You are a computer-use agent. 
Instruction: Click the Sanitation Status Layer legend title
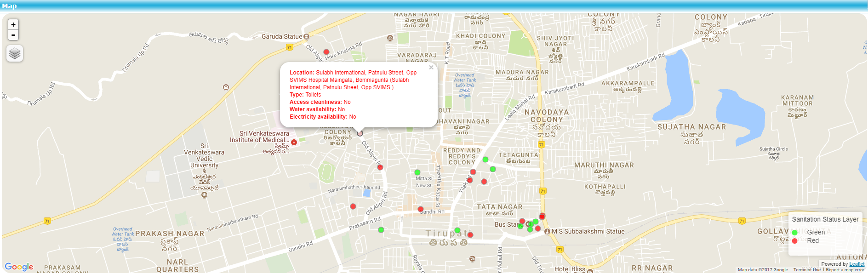click(x=825, y=219)
